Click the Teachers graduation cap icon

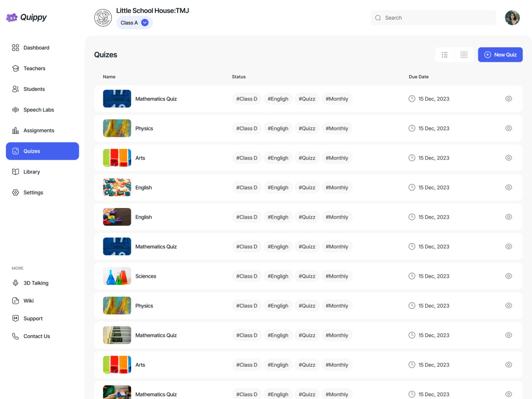pos(15,69)
